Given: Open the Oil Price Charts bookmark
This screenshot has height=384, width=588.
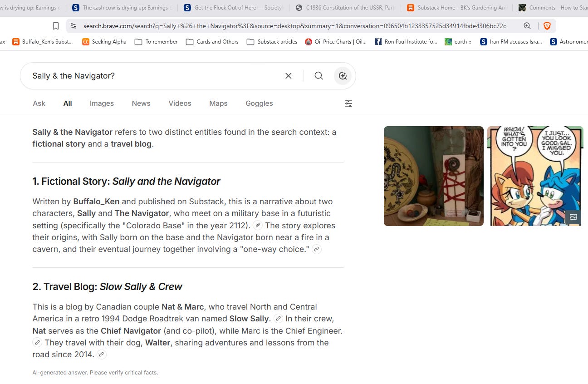Looking at the screenshot, I should coord(336,42).
